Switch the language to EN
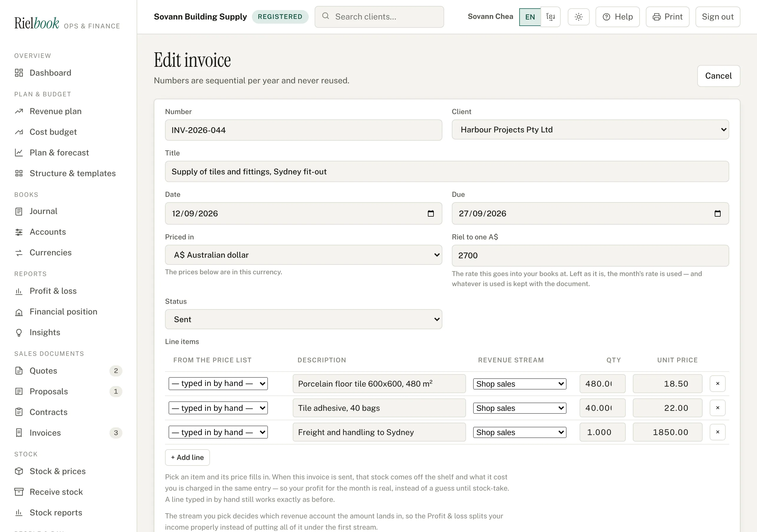The height and width of the screenshot is (532, 757). click(x=530, y=17)
